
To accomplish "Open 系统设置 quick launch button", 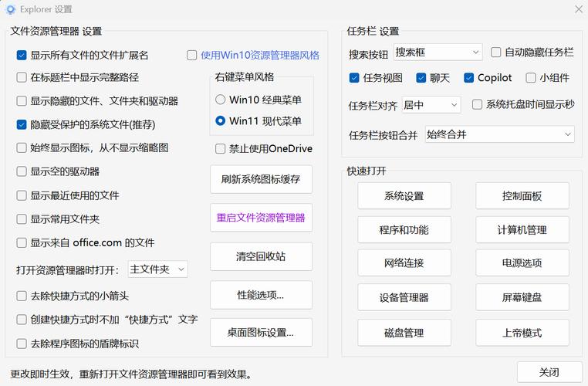I will 404,196.
